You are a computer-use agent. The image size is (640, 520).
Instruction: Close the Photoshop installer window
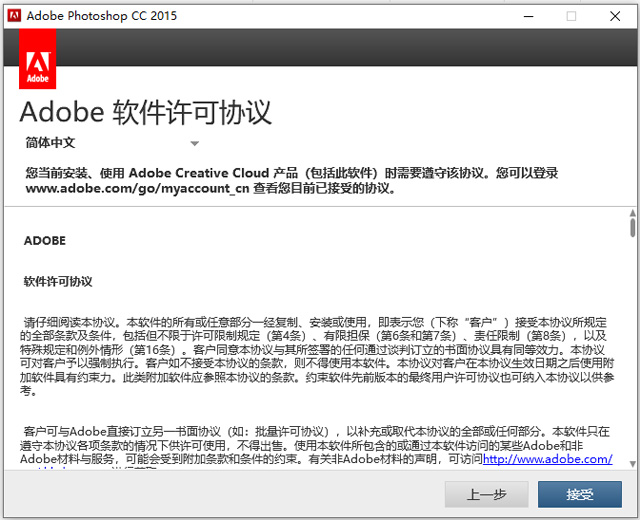click(x=617, y=16)
